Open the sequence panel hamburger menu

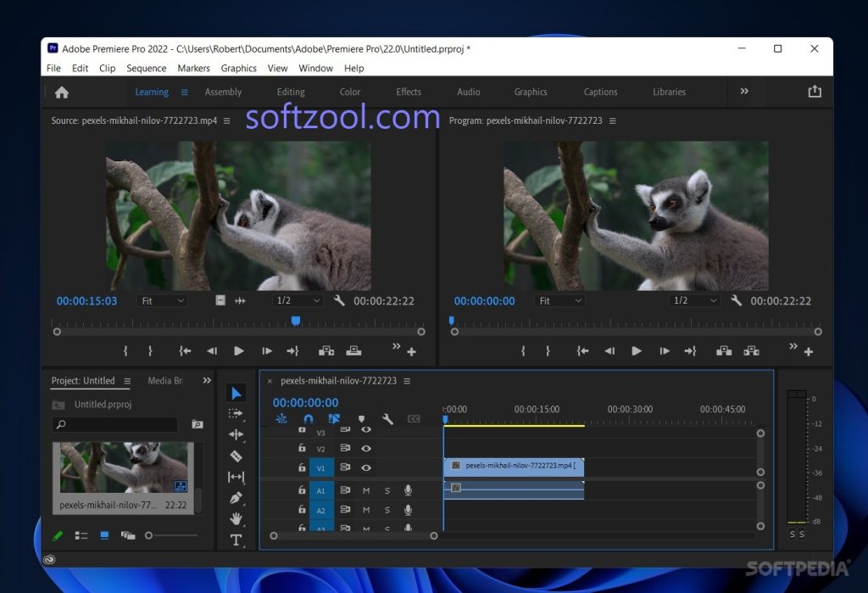(407, 380)
